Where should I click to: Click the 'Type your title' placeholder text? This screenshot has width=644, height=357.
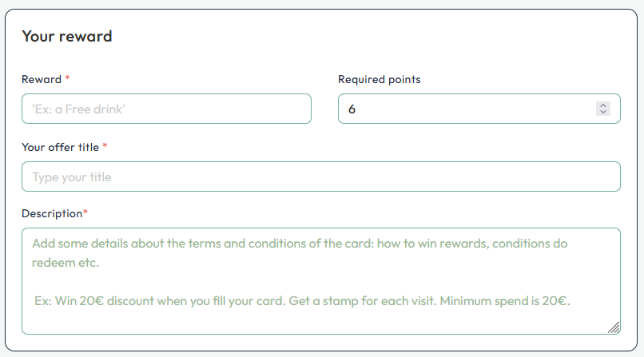pyautogui.click(x=72, y=177)
